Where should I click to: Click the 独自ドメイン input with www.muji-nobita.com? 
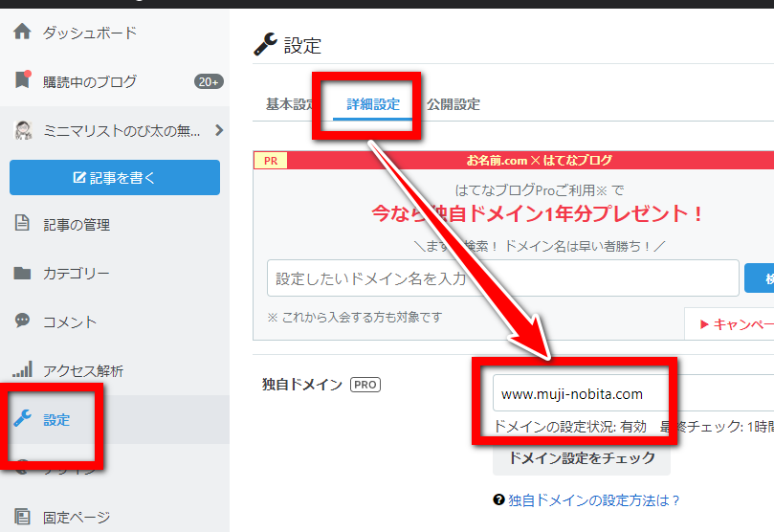coord(633,393)
